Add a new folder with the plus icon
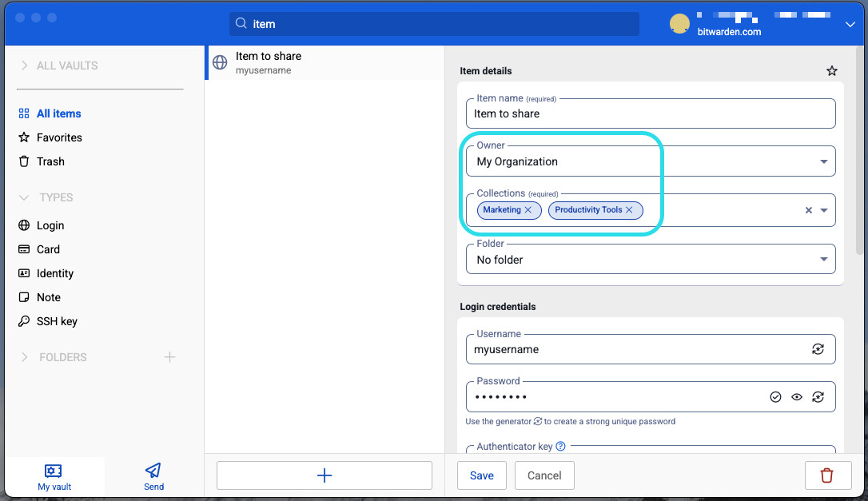 169,357
